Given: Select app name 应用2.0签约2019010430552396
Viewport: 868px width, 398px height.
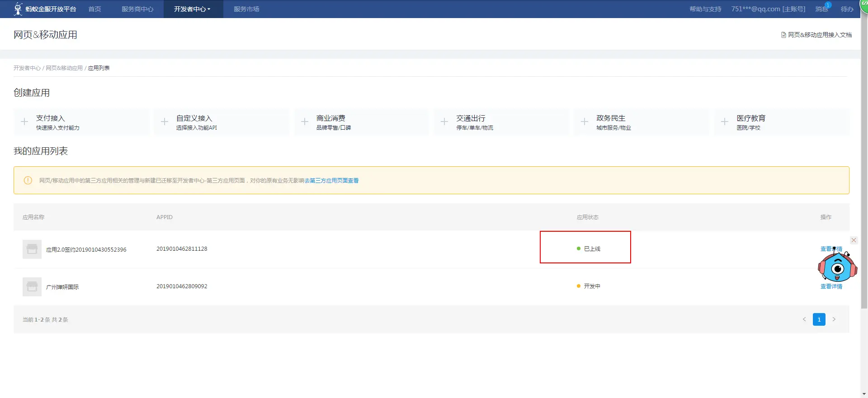Looking at the screenshot, I should tap(86, 250).
